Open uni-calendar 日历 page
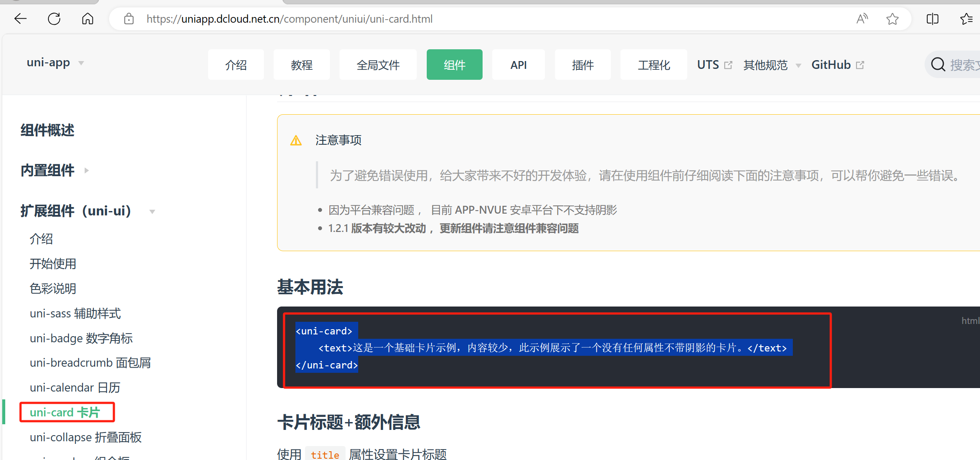The width and height of the screenshot is (980, 460). click(x=75, y=388)
